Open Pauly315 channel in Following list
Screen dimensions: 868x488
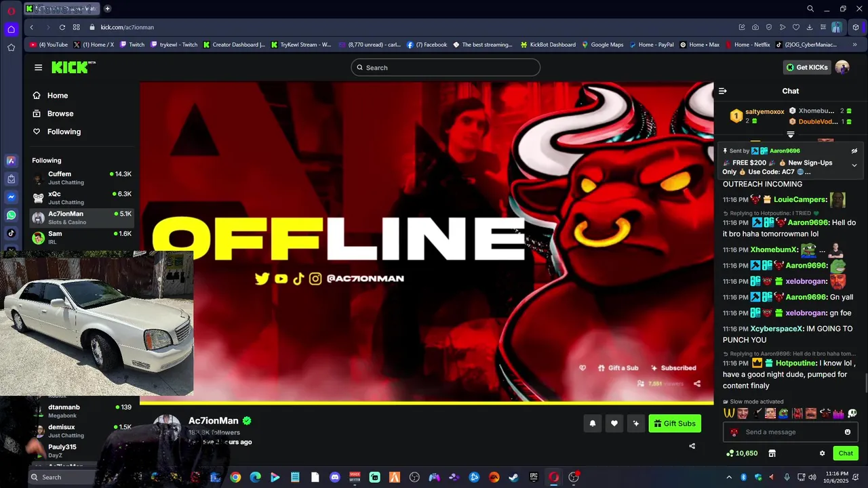pos(82,451)
